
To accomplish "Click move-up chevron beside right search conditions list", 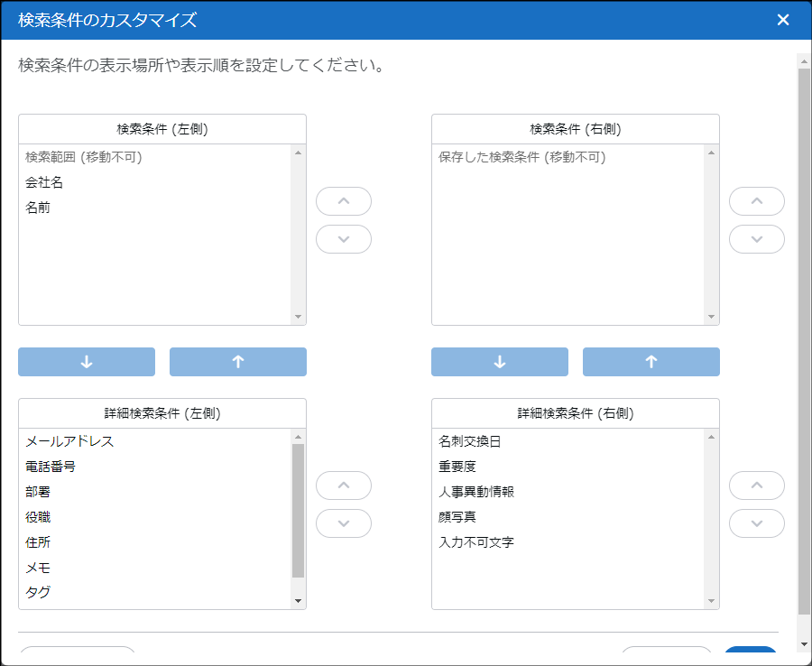I will pyautogui.click(x=756, y=201).
